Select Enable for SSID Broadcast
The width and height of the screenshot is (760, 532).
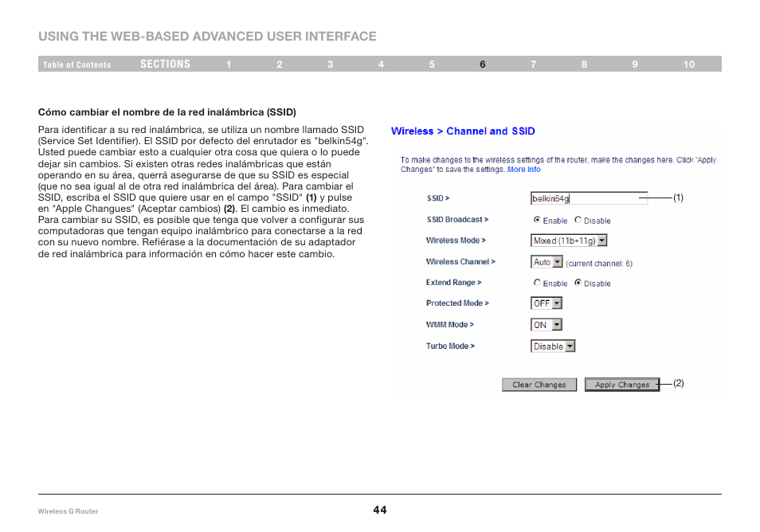click(537, 220)
